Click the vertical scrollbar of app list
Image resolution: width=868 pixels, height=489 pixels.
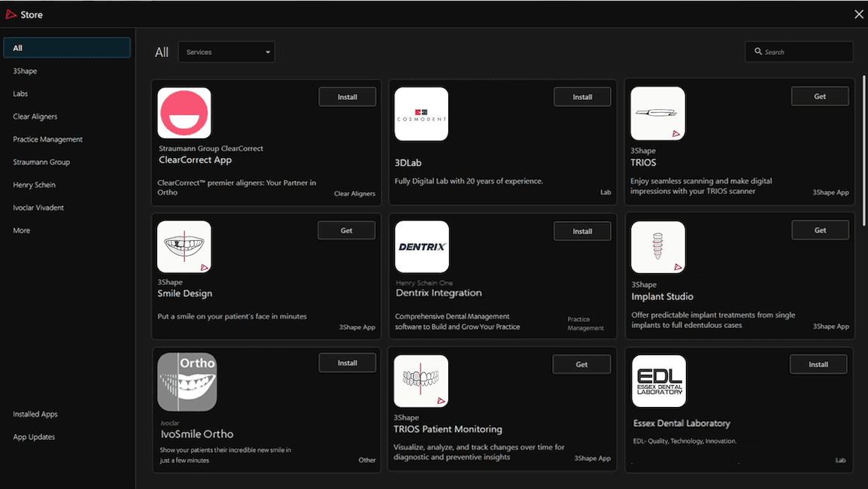[864, 151]
